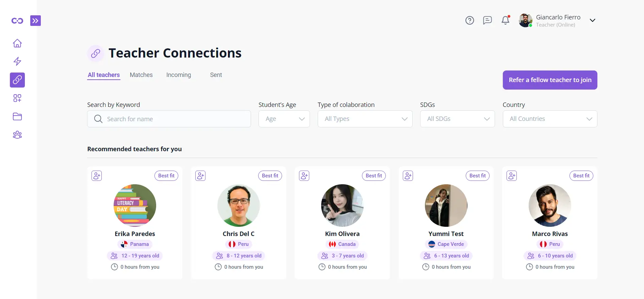Open the folder sidebar icon
Viewport: 644px width, 299px height.
(17, 116)
